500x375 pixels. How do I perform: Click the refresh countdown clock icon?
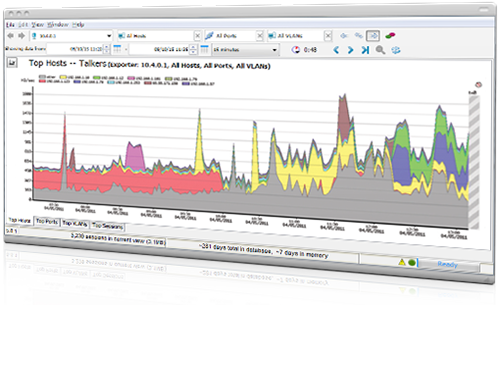pos(296,50)
